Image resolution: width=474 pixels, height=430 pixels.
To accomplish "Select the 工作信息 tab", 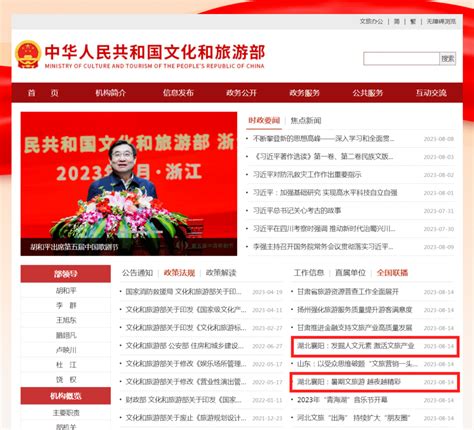I will pyautogui.click(x=309, y=273).
